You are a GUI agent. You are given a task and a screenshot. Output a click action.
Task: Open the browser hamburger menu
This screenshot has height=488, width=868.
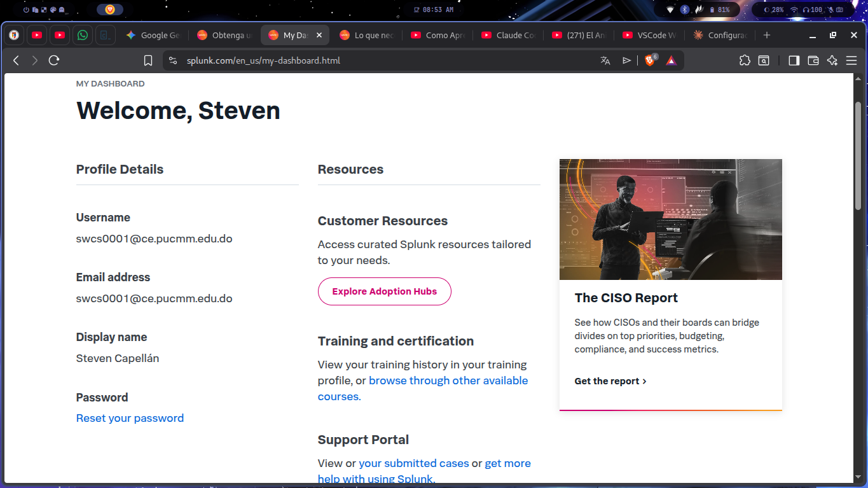tap(851, 60)
